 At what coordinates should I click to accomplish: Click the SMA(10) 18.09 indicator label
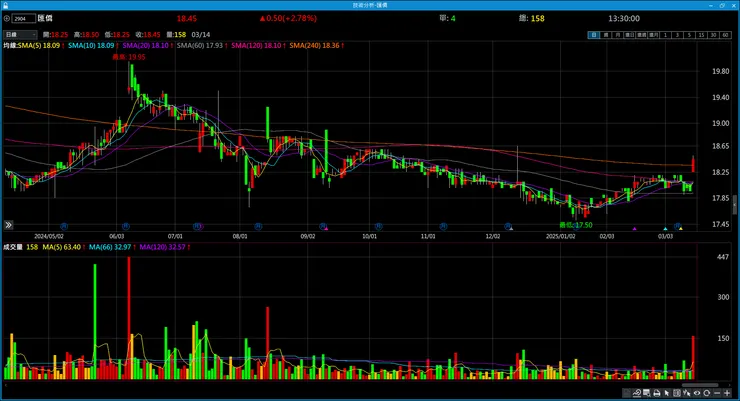coord(91,45)
